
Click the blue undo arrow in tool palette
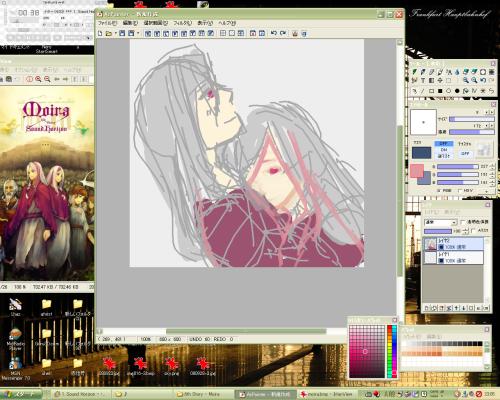(x=483, y=80)
